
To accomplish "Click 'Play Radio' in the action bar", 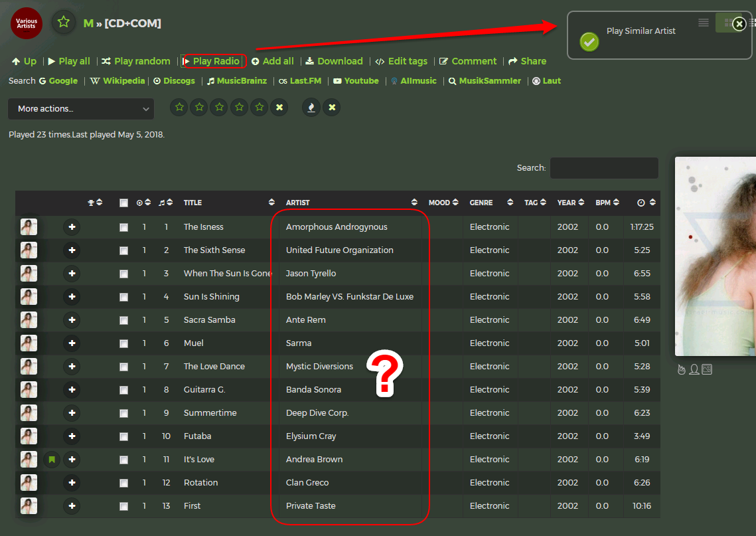I will (215, 61).
